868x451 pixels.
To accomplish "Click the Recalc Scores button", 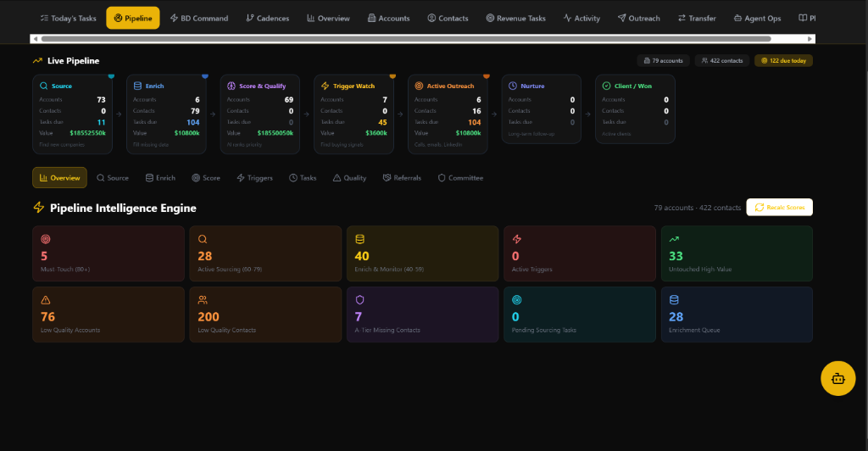I will (x=780, y=208).
